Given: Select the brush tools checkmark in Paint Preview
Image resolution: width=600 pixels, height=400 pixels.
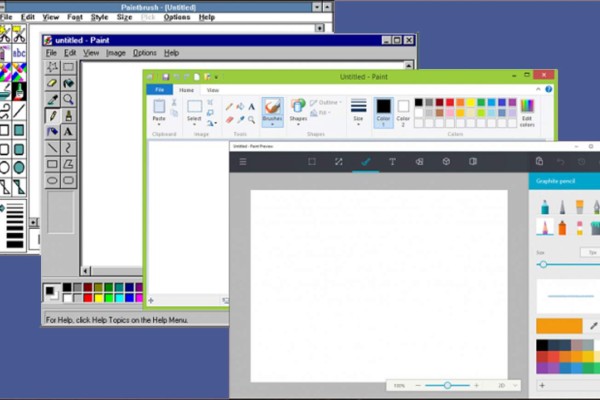Looking at the screenshot, I should 365,162.
